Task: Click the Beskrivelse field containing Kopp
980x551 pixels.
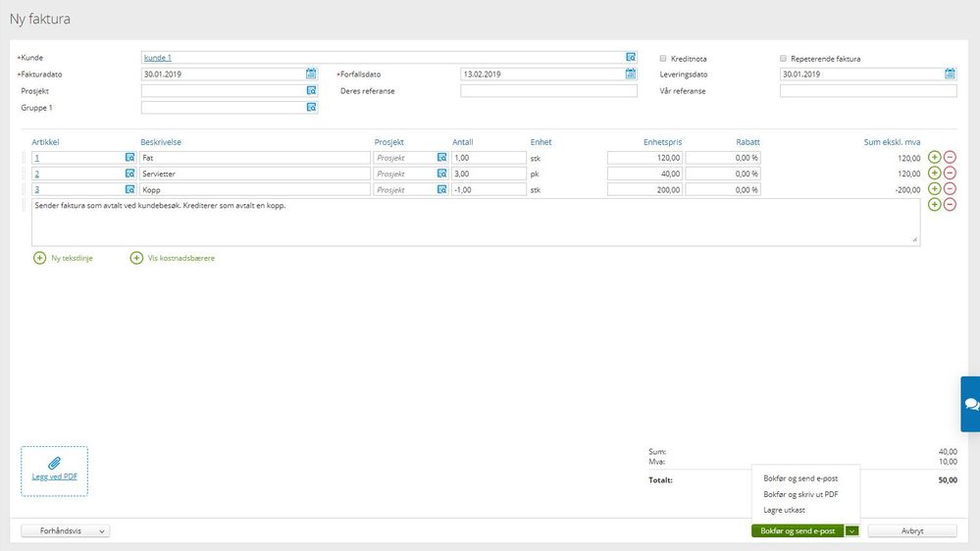Action: coord(255,189)
